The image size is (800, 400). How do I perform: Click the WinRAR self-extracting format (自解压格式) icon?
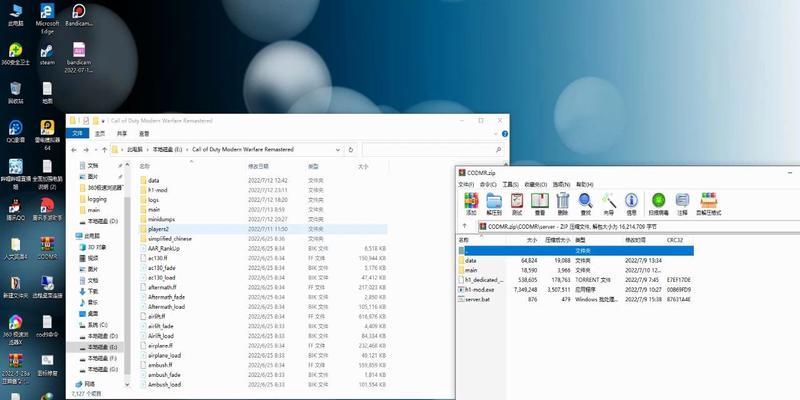tap(709, 201)
